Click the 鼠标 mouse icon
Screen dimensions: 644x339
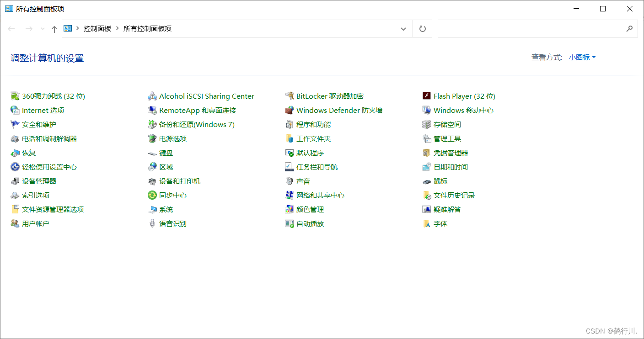[427, 181]
